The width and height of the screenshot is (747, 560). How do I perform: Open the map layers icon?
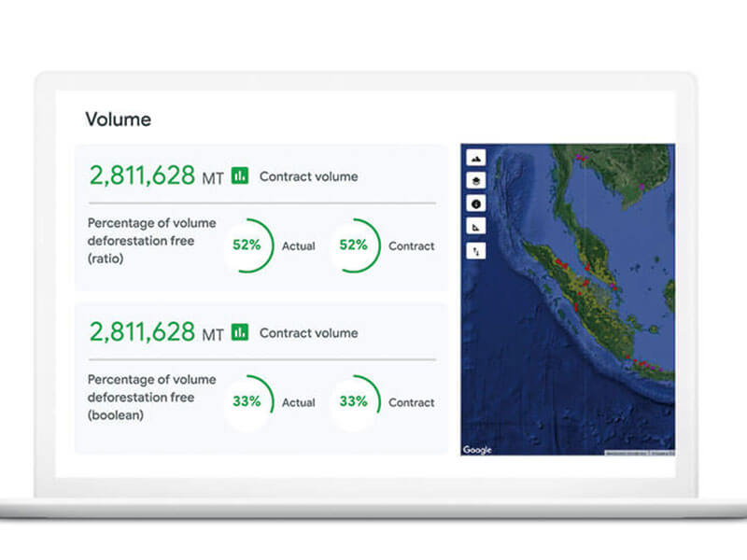click(475, 180)
